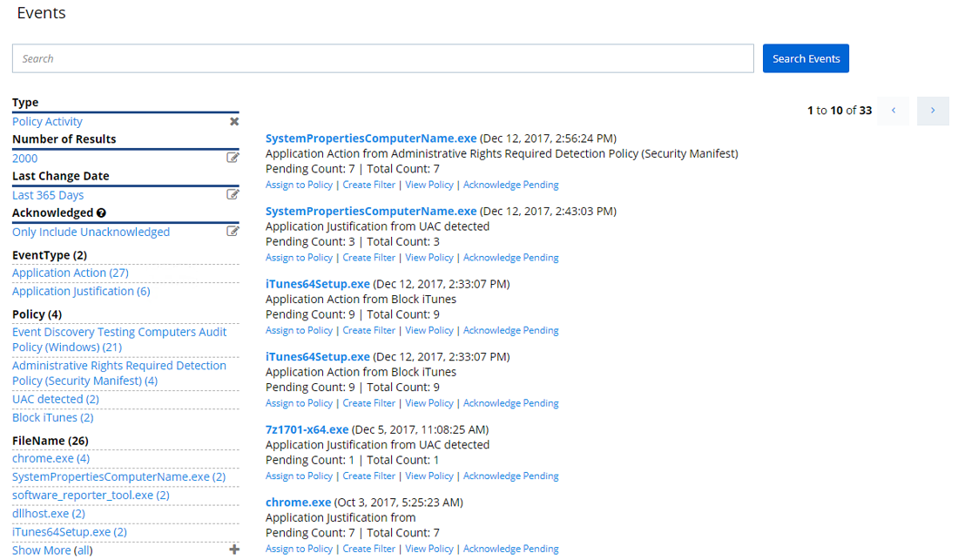This screenshot has width=958, height=560.
Task: Acknowledge Pending for chrome.exe event
Action: coord(510,549)
